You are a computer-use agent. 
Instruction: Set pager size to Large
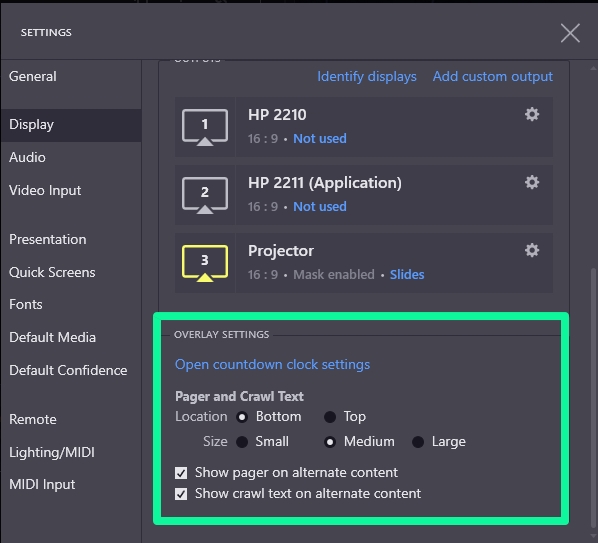418,442
